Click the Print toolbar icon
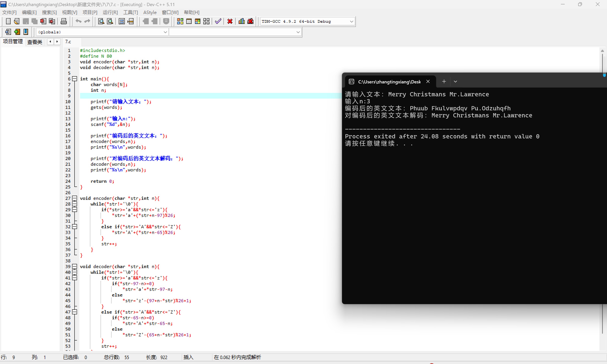 64,21
